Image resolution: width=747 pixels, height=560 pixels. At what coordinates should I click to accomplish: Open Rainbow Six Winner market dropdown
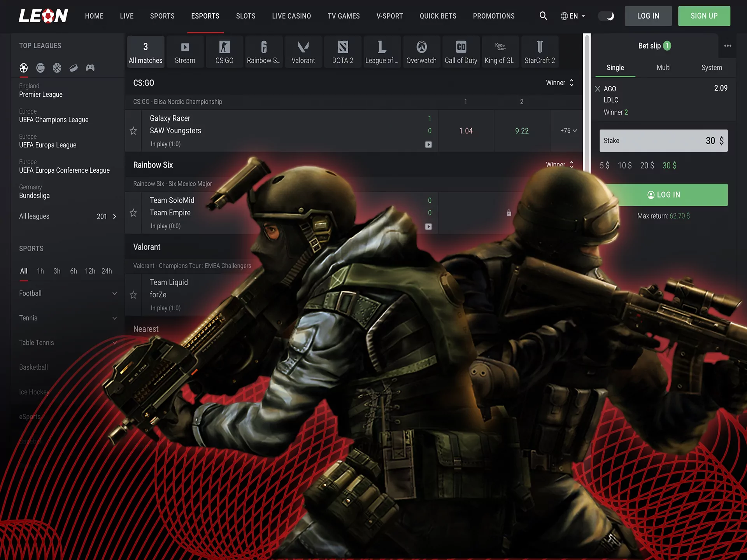tap(560, 165)
